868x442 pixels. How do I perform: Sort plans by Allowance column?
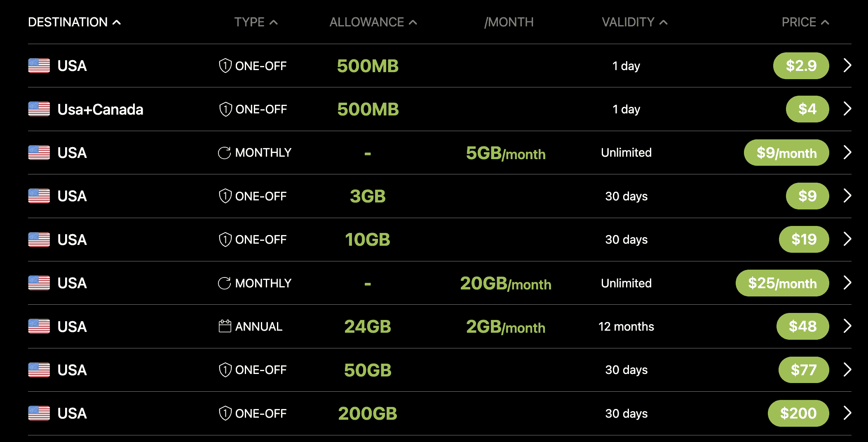pyautogui.click(x=373, y=22)
